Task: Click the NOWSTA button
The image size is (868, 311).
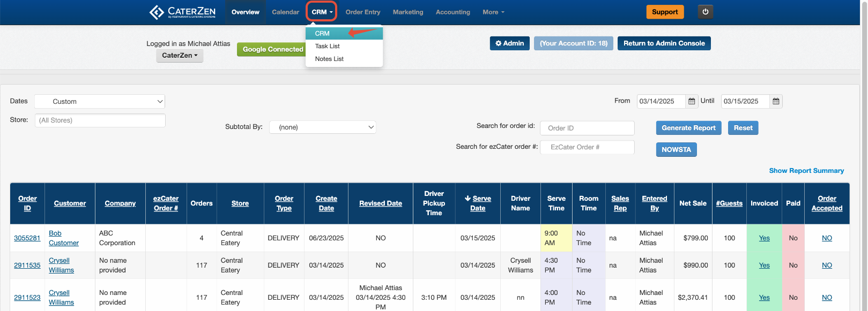Action: click(x=676, y=150)
